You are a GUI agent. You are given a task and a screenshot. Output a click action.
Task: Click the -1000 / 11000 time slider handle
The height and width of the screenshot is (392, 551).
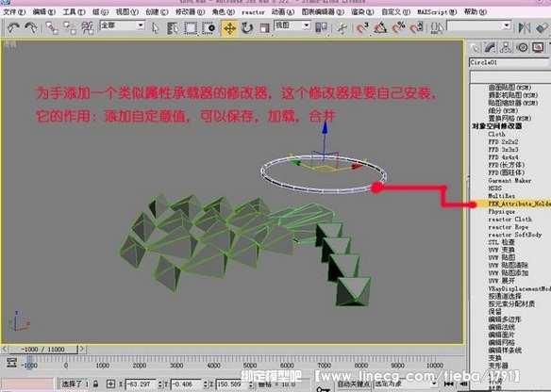[x=42, y=350]
